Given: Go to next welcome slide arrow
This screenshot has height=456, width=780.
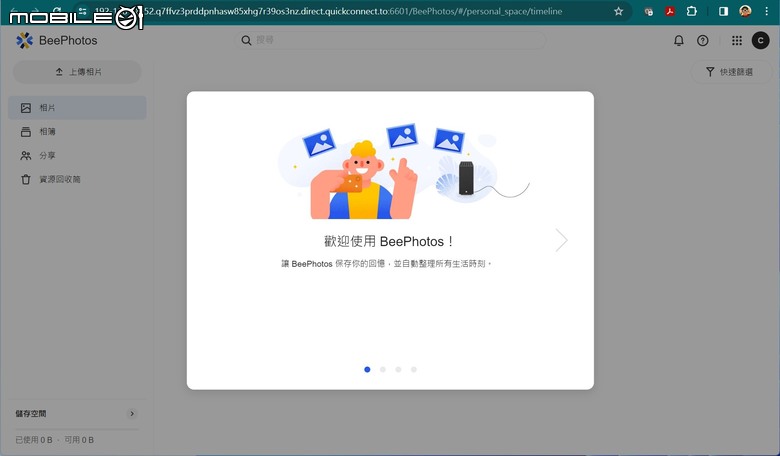Looking at the screenshot, I should pyautogui.click(x=562, y=240).
